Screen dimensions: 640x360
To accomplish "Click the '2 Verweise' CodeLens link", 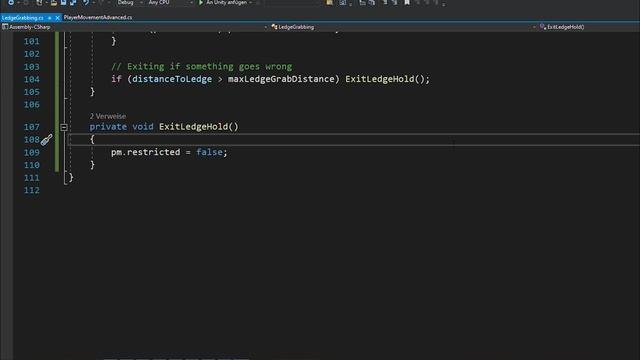I will (108, 116).
